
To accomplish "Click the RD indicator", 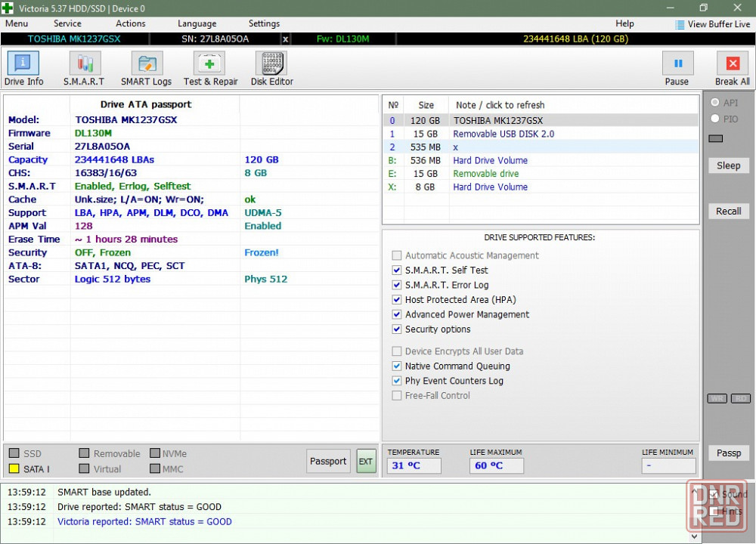I will (x=741, y=398).
